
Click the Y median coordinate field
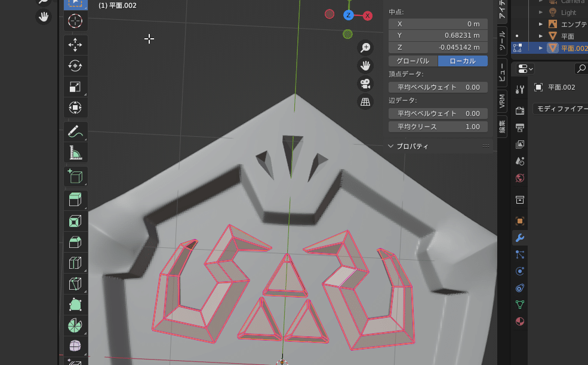(438, 35)
